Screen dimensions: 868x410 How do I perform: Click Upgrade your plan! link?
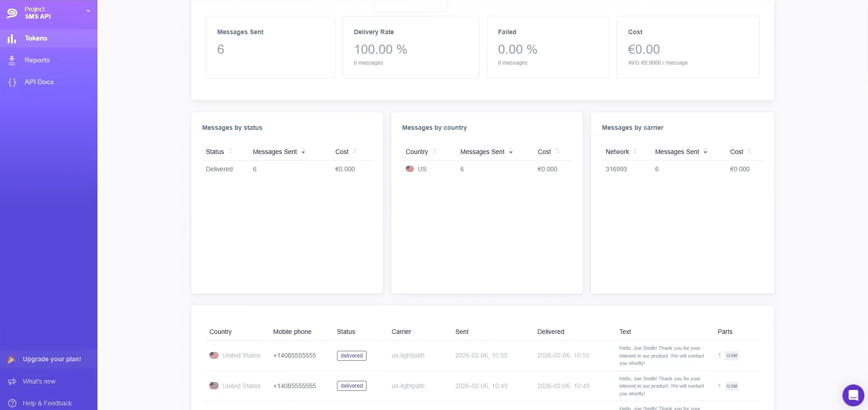coord(52,359)
